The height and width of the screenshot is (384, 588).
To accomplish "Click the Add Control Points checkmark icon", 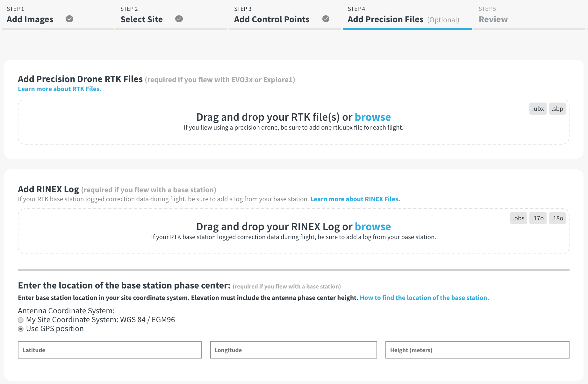I will click(326, 19).
